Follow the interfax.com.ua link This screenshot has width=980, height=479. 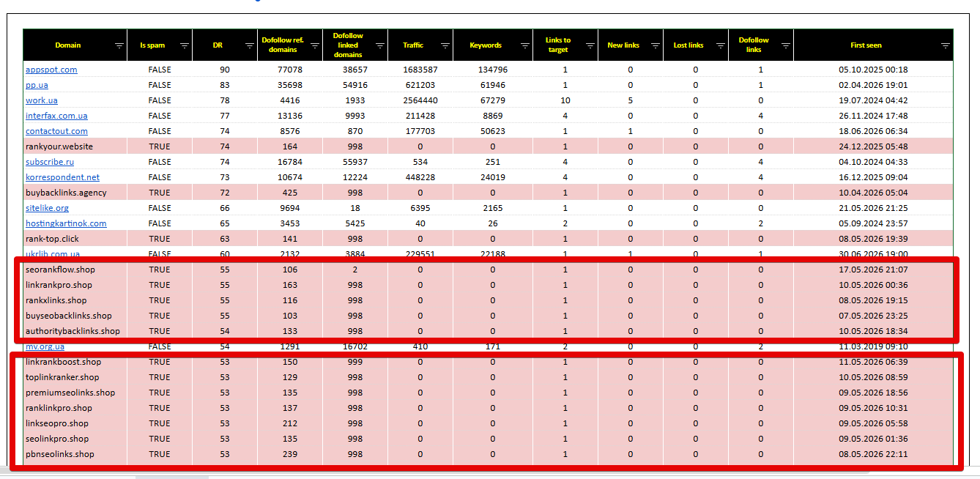coord(56,116)
